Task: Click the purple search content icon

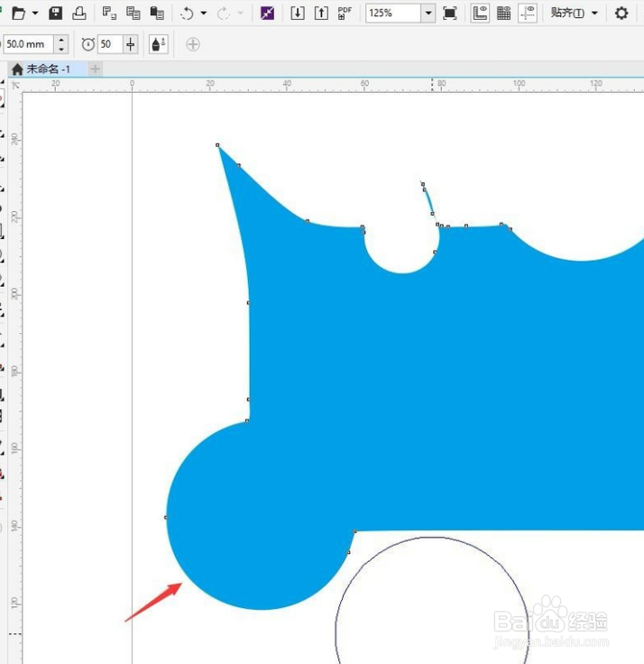Action: [267, 14]
